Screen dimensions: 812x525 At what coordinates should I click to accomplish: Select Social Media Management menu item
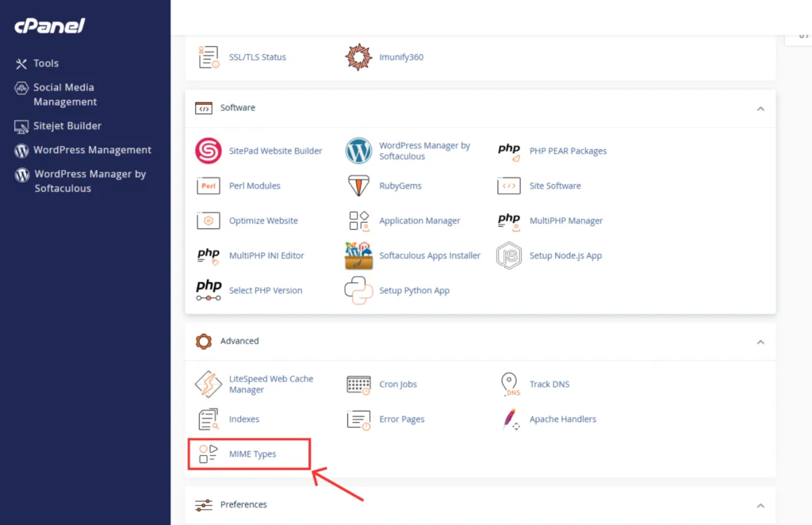(65, 94)
